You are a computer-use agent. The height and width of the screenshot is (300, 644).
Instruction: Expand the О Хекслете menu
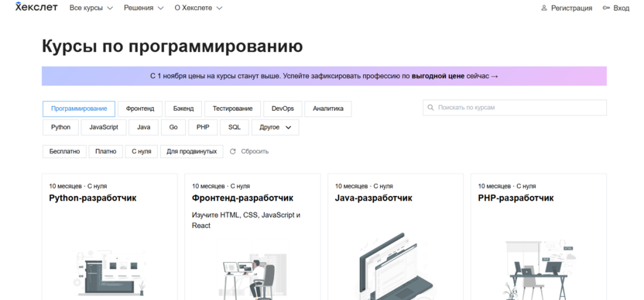(x=198, y=8)
